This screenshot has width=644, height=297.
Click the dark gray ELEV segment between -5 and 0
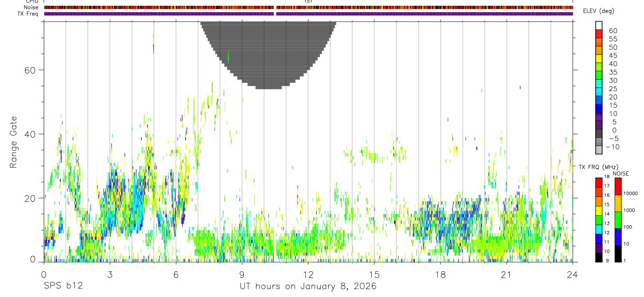click(x=599, y=133)
